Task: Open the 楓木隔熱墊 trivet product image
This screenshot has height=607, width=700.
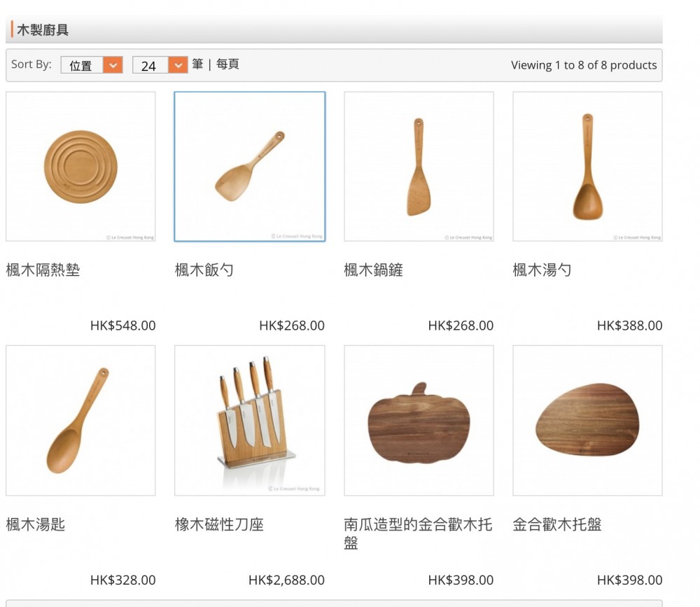Action: tap(80, 167)
